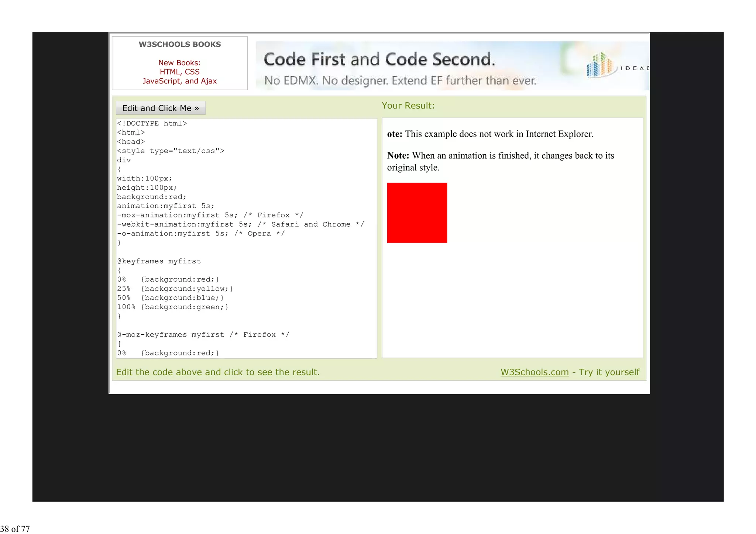Click the @keyframes myfirst line
The height and width of the screenshot is (534, 756).
click(159, 261)
